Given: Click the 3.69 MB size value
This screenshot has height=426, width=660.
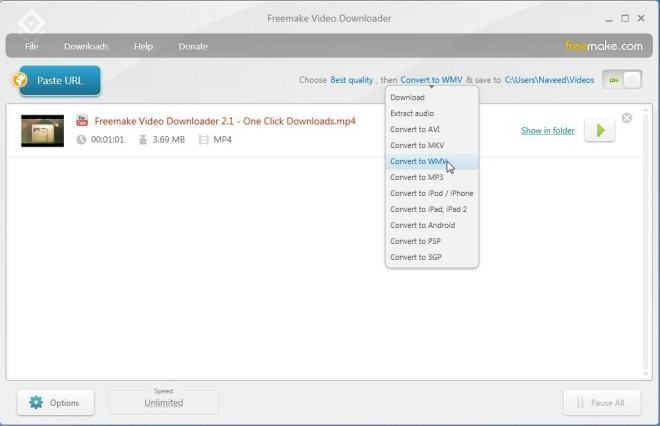Looking at the screenshot, I should (x=168, y=140).
